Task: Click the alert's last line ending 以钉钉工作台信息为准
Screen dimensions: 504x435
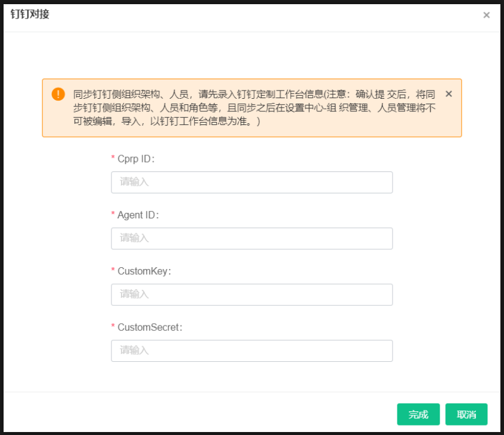Action: (x=167, y=121)
